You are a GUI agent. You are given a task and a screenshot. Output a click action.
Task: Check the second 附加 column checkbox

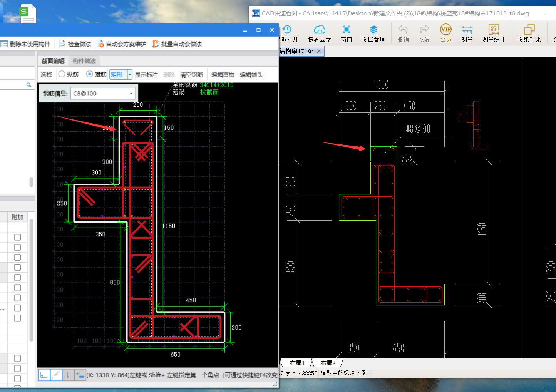click(x=17, y=247)
